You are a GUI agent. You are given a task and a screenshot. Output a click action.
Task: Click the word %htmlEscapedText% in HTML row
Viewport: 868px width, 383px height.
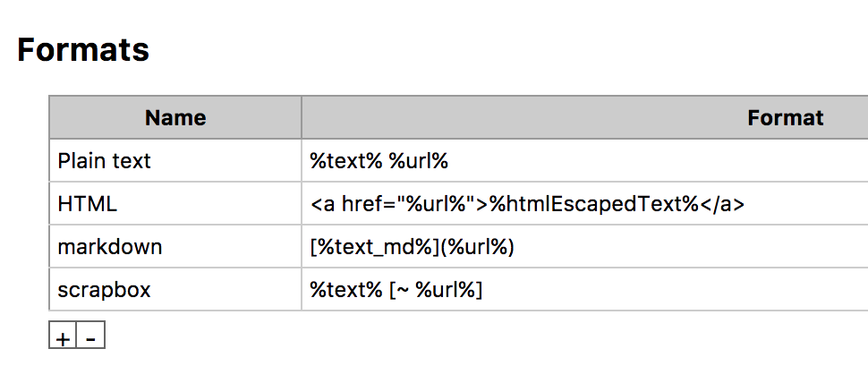593,204
